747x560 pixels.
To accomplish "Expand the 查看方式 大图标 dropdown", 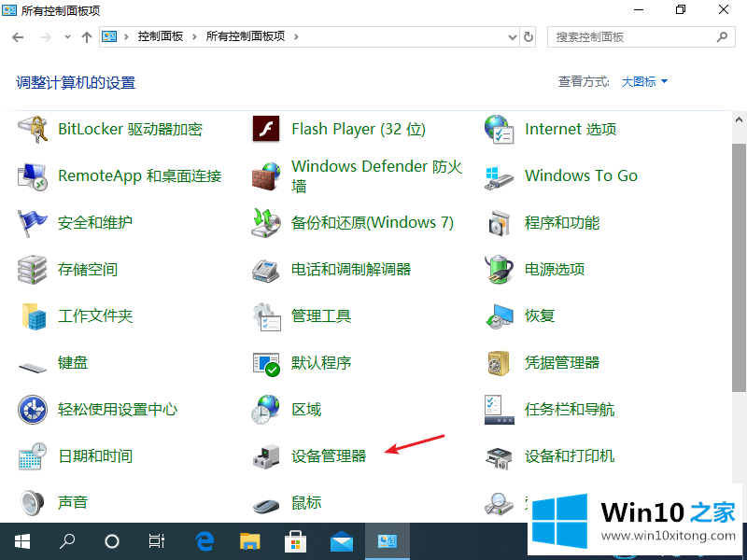I will (x=645, y=82).
